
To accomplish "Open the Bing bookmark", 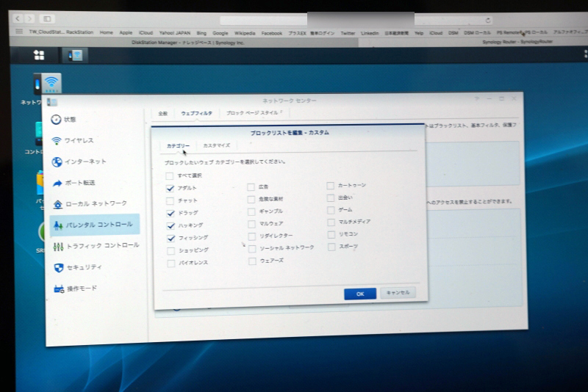I will [201, 33].
